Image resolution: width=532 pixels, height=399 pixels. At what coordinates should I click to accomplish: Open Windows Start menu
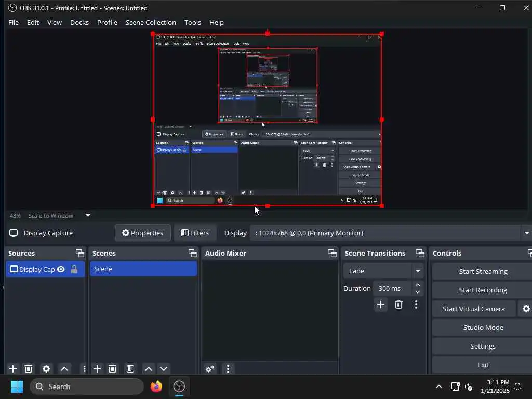click(17, 387)
